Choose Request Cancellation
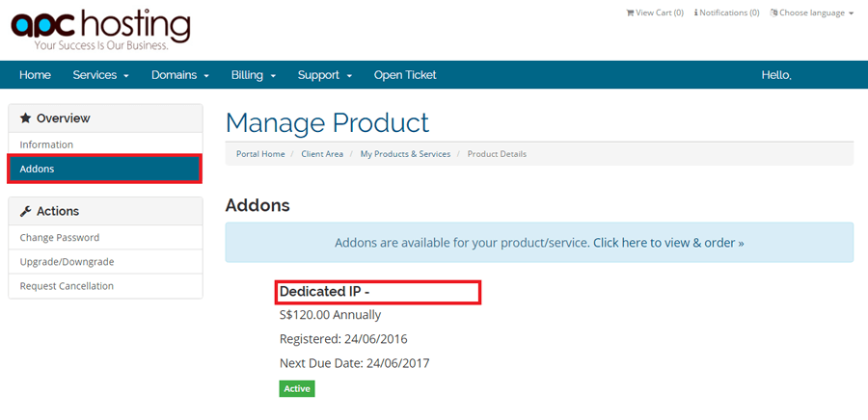This screenshot has height=420, width=868. tap(105, 286)
